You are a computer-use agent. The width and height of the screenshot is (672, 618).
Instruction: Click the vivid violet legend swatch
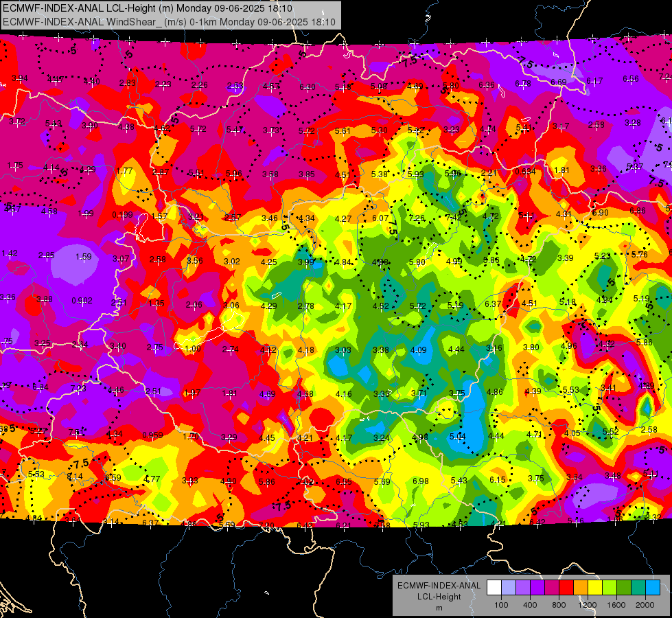coord(537,588)
